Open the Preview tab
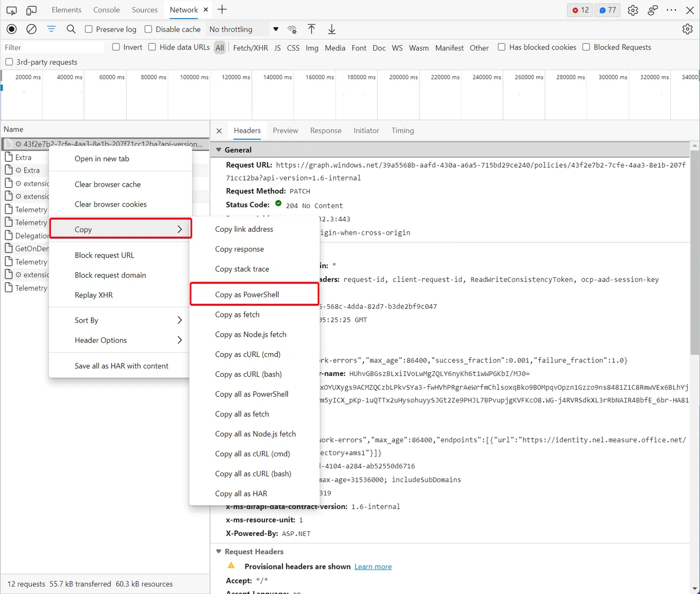This screenshot has height=594, width=700. click(x=285, y=131)
